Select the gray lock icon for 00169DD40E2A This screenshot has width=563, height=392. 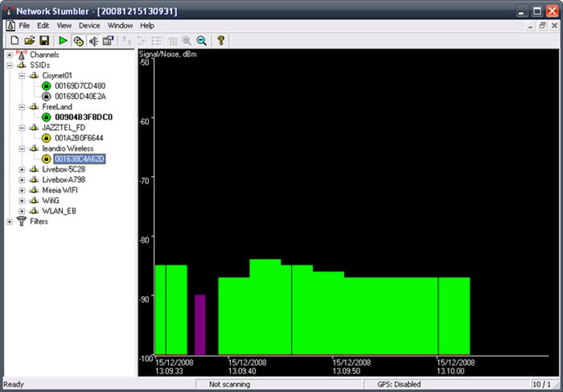[x=46, y=96]
